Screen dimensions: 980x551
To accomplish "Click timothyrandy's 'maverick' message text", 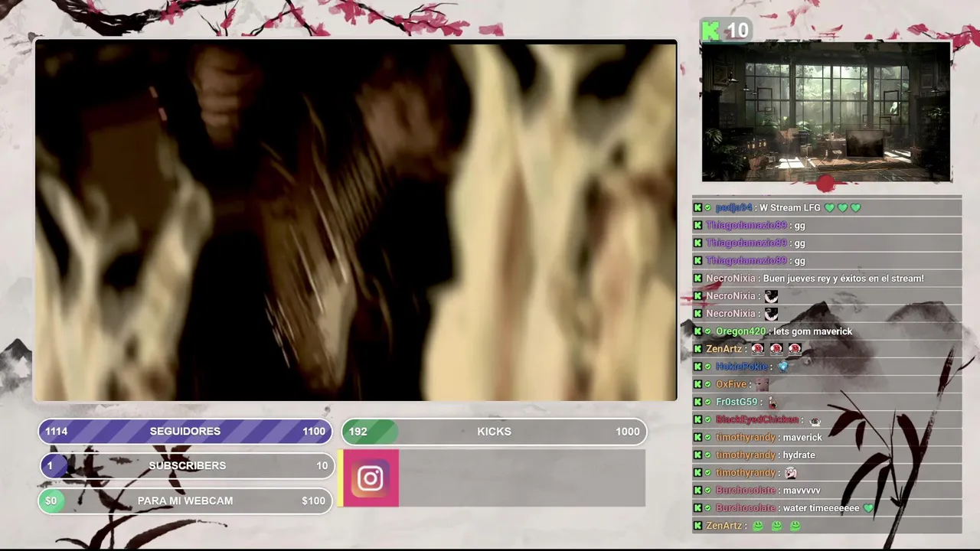I will tap(802, 437).
